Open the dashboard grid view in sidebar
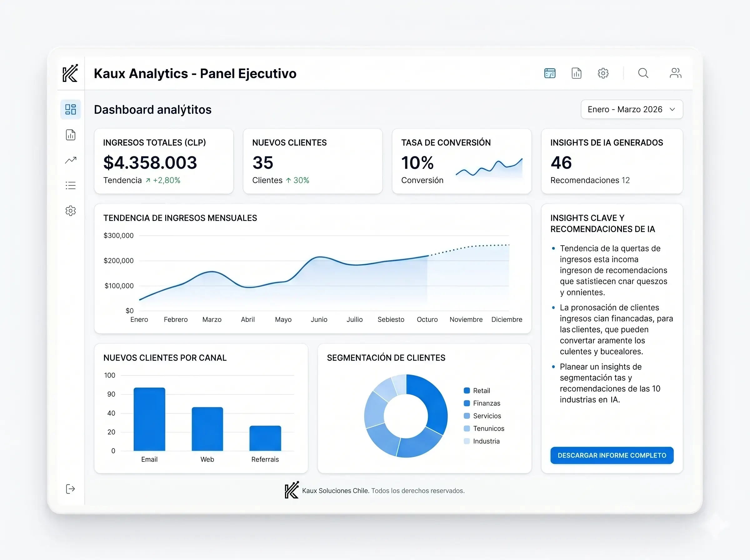Image resolution: width=750 pixels, height=560 pixels. tap(71, 109)
